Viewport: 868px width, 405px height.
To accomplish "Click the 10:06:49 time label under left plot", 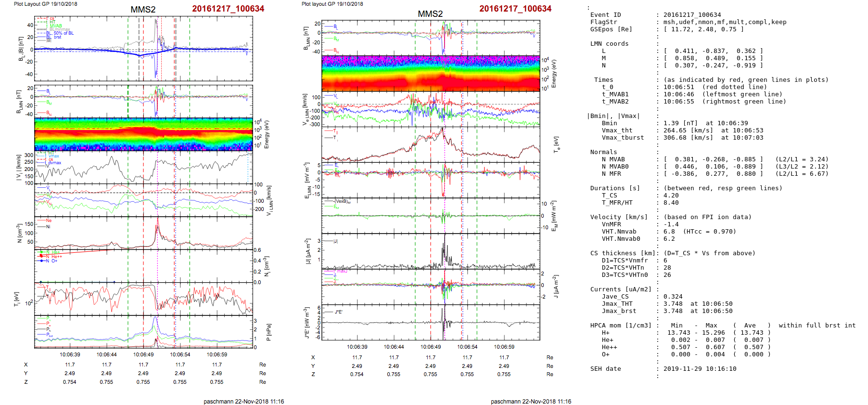I will 143,354.
